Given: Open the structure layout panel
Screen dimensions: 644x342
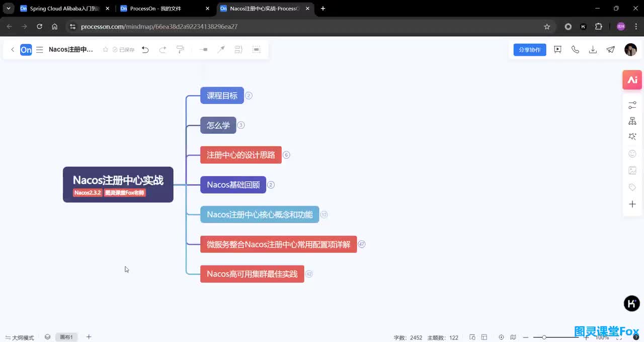Looking at the screenshot, I should click(x=632, y=121).
